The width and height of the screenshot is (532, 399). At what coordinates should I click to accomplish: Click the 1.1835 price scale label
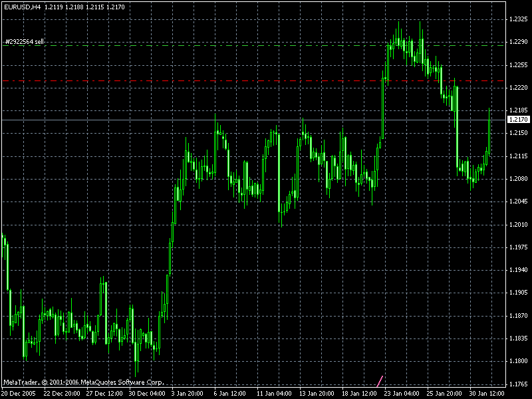(x=519, y=338)
